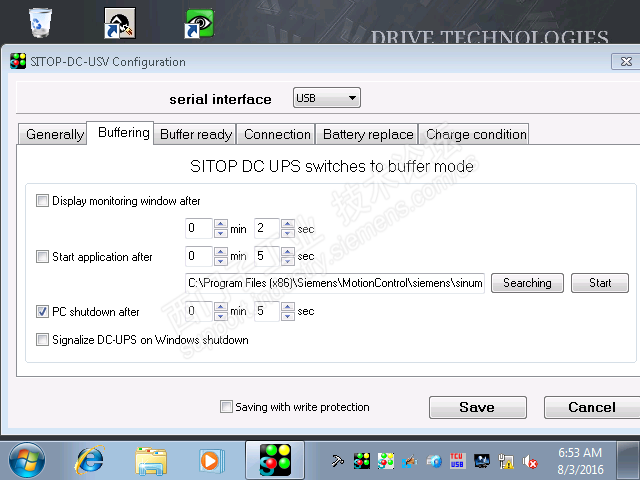Image resolution: width=640 pixels, height=480 pixels.
Task: Launch Internet Explorer from the taskbar
Action: click(90, 460)
